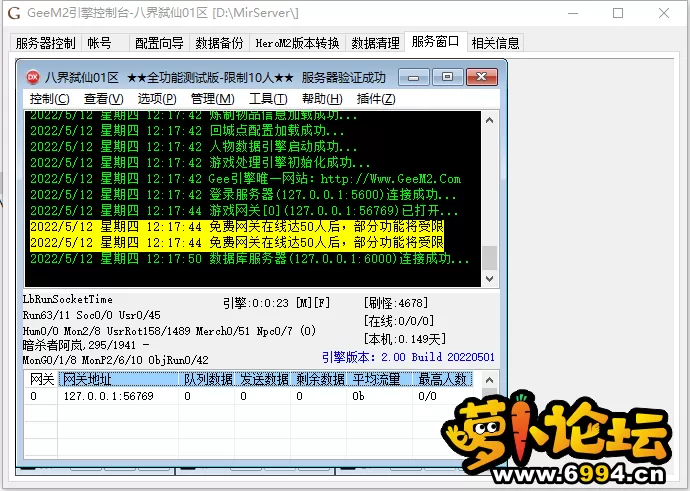Open the 帮助(H) menu
Viewport: 690px width, 491px height.
(322, 99)
